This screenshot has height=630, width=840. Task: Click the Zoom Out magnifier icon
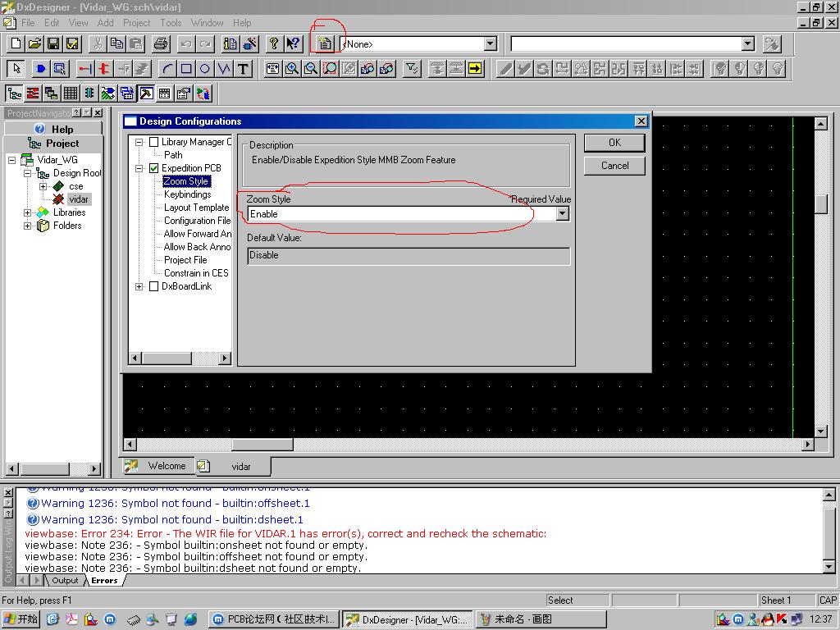(311, 69)
